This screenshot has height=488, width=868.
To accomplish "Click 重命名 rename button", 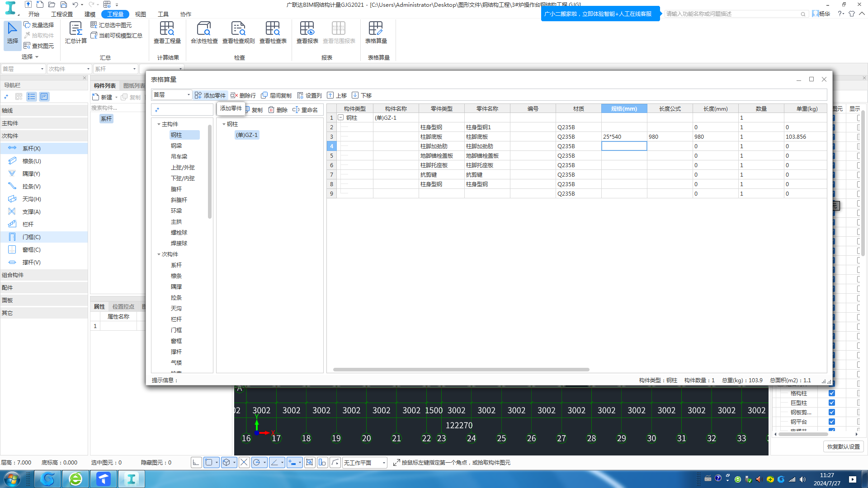I will 305,110.
